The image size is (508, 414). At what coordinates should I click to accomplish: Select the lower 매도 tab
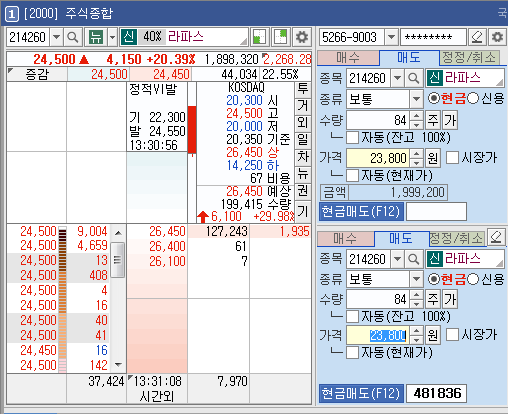401,239
